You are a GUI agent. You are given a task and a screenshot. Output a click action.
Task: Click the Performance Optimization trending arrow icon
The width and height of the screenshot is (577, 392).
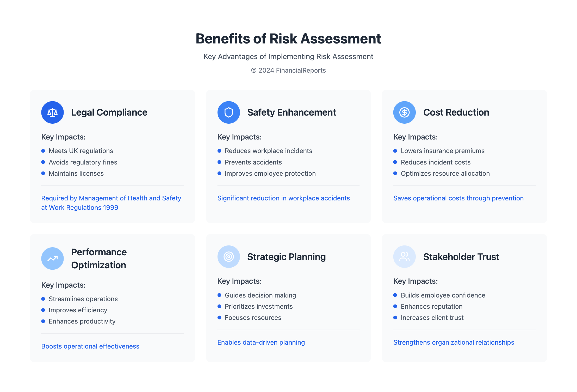[x=52, y=258]
